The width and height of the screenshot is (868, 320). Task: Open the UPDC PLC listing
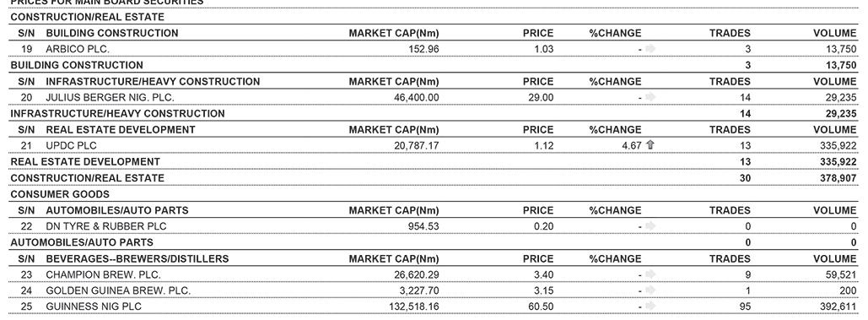pyautogui.click(x=71, y=145)
